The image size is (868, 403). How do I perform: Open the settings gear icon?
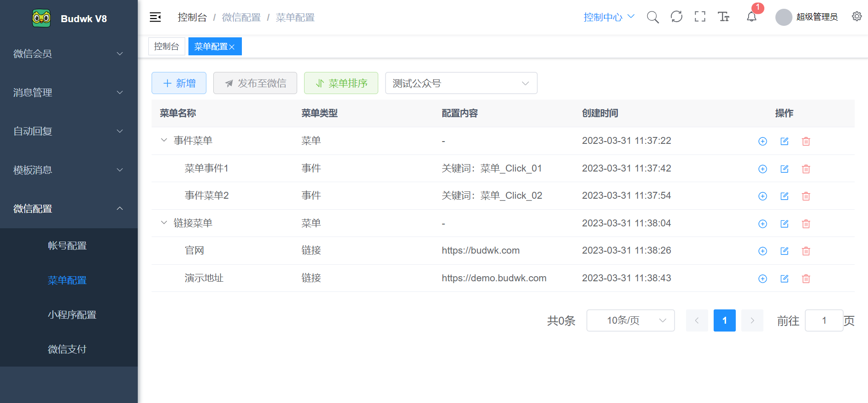coord(856,17)
